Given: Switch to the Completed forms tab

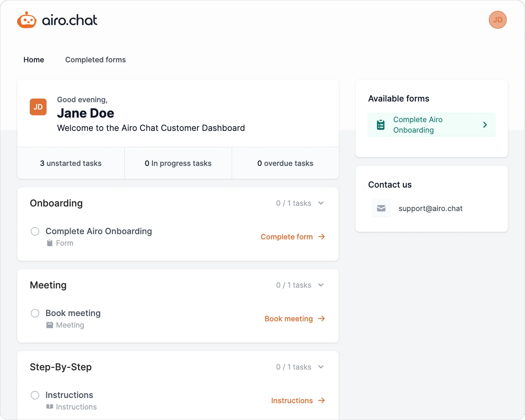Looking at the screenshot, I should 95,60.
